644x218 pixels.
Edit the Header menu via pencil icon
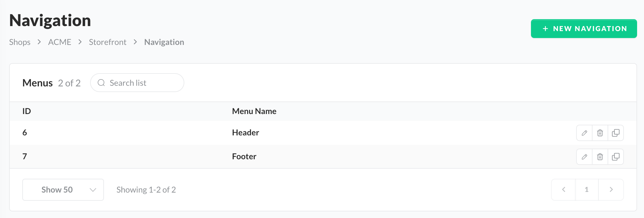click(x=584, y=133)
